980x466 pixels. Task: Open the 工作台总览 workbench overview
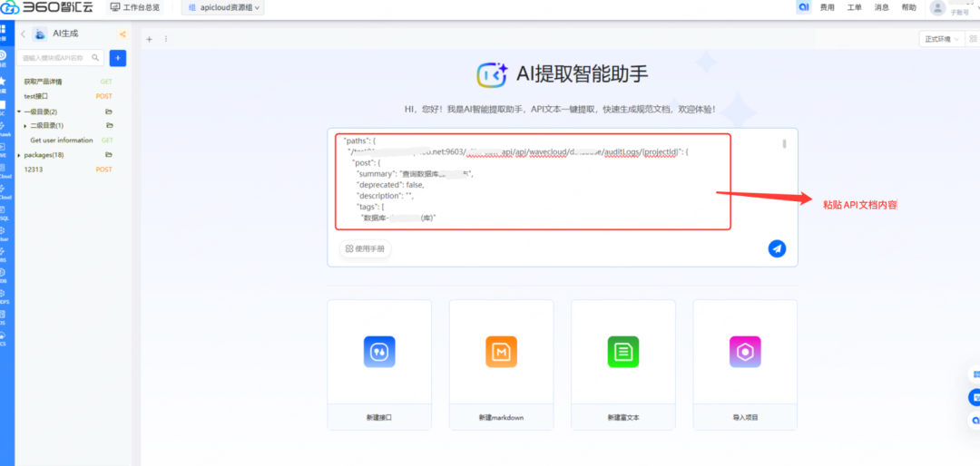pyautogui.click(x=134, y=7)
